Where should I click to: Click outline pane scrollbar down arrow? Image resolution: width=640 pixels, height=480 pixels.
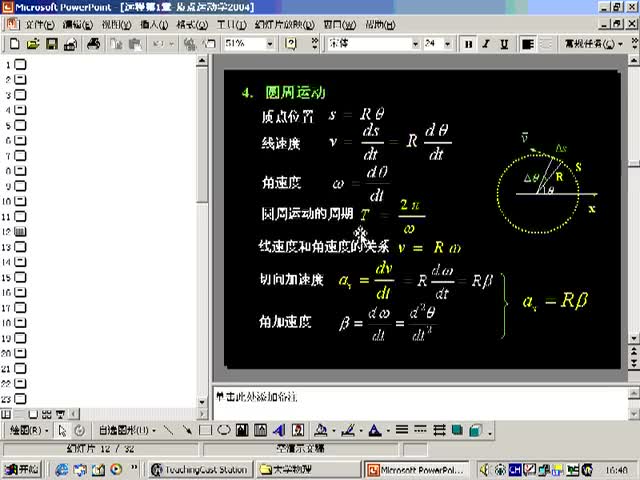point(202,402)
